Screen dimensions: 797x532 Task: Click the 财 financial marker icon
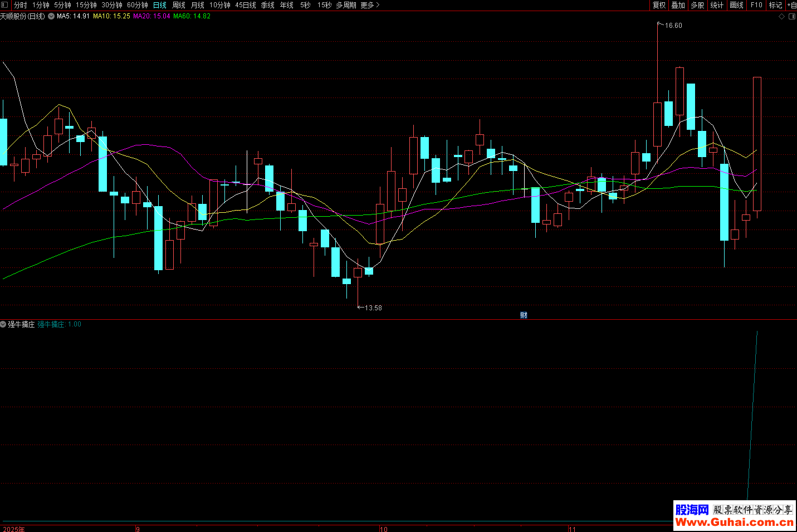(524, 315)
